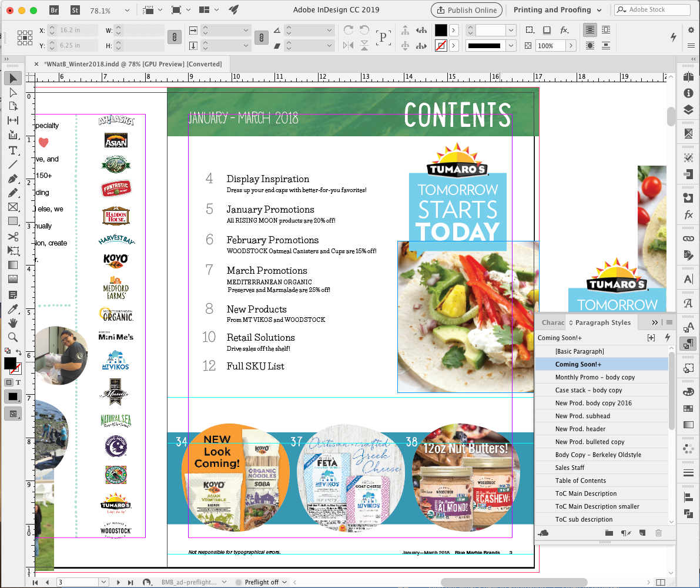Click the Publish Online button
700x588 pixels.
(x=467, y=10)
